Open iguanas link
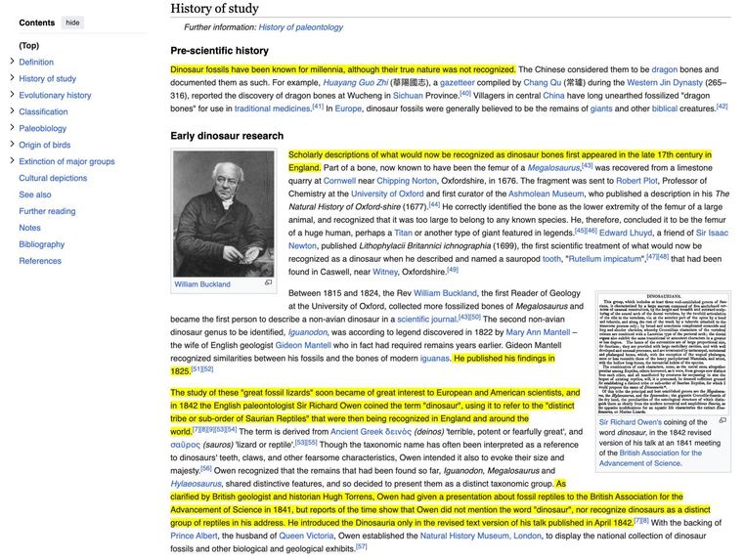The width and height of the screenshot is (745, 560). click(x=434, y=359)
